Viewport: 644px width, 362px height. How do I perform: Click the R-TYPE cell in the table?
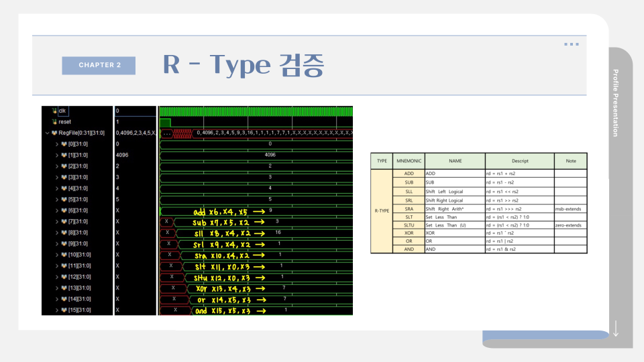[382, 210]
